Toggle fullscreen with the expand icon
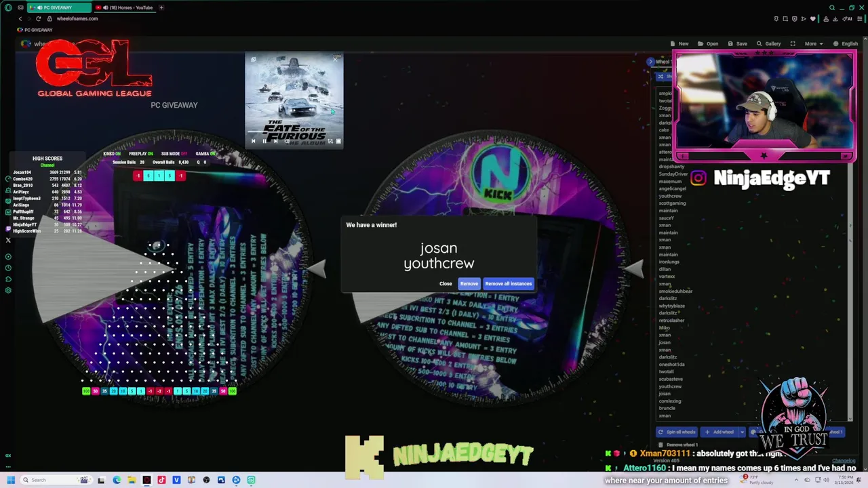 [x=793, y=43]
